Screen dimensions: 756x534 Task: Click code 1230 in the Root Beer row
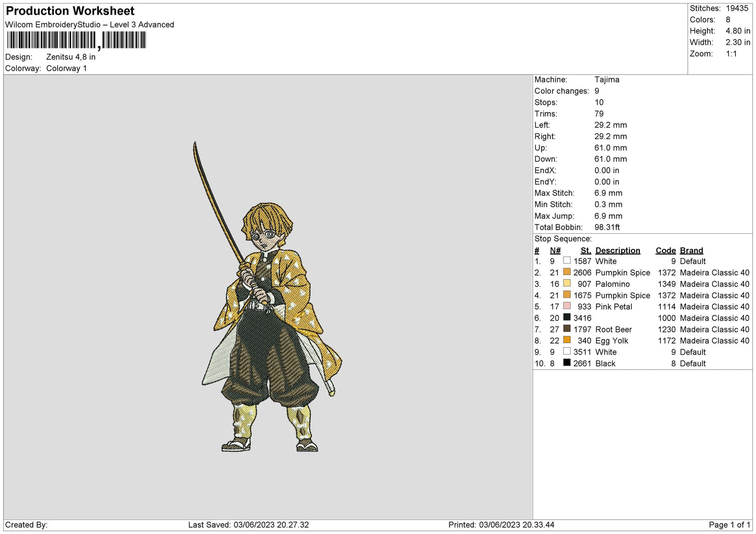coord(667,330)
